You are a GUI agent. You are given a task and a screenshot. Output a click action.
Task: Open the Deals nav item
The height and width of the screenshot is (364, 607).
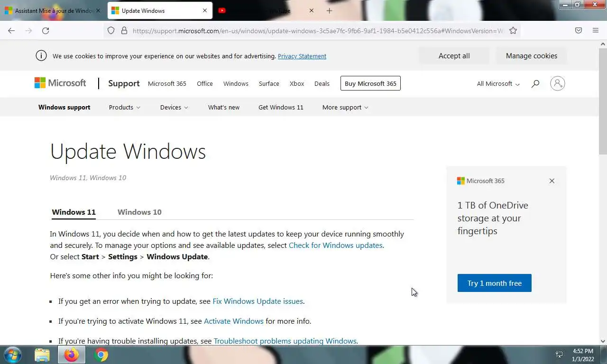(x=322, y=83)
